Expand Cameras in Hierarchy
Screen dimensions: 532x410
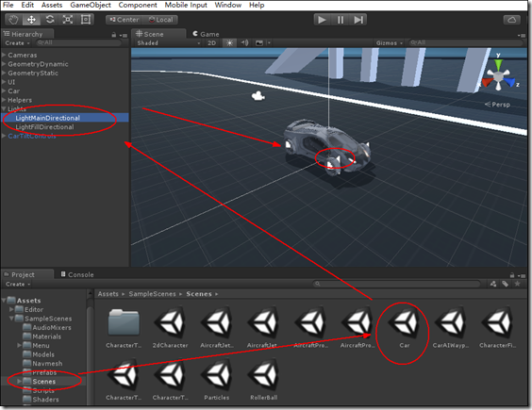[4, 55]
